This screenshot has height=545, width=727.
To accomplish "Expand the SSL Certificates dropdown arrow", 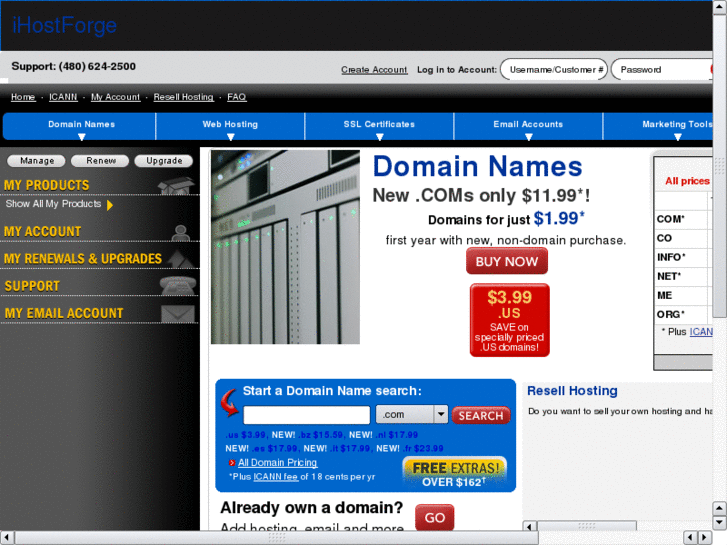I will tap(379, 137).
